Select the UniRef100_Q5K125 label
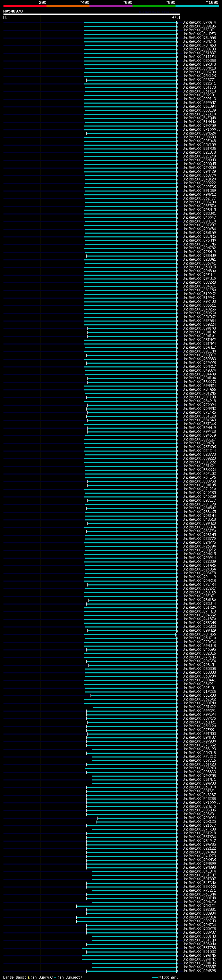 tap(199, 821)
